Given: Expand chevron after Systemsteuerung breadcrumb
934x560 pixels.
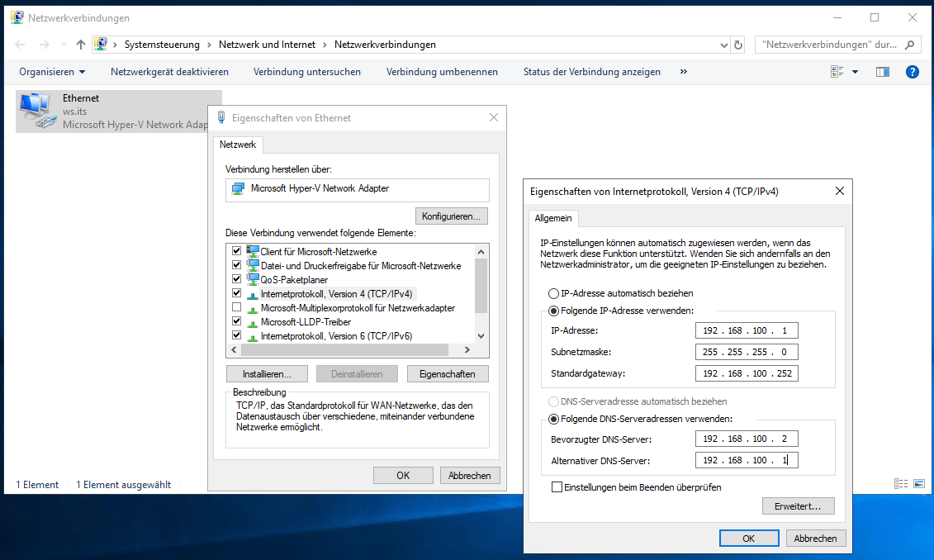Looking at the screenshot, I should pos(209,45).
